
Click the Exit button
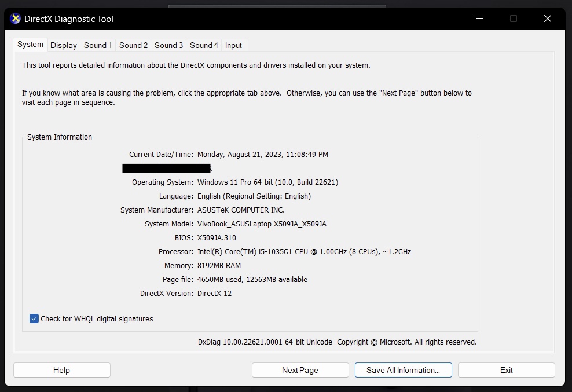507,370
